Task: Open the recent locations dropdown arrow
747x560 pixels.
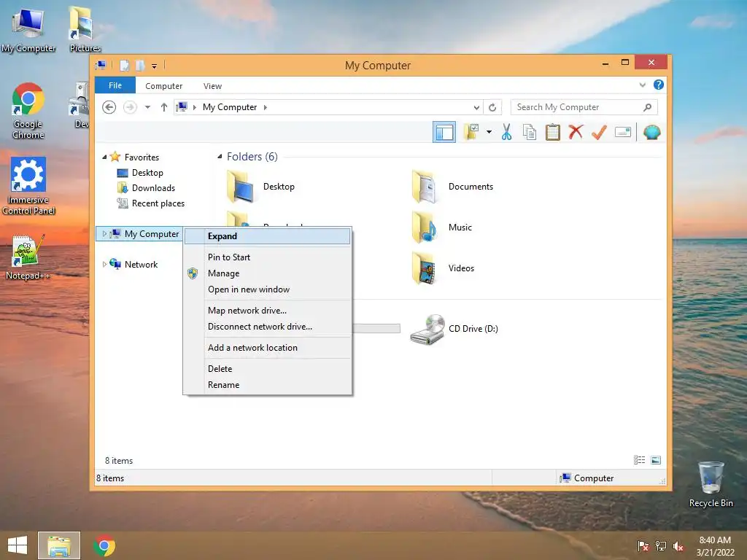Action: click(x=147, y=107)
